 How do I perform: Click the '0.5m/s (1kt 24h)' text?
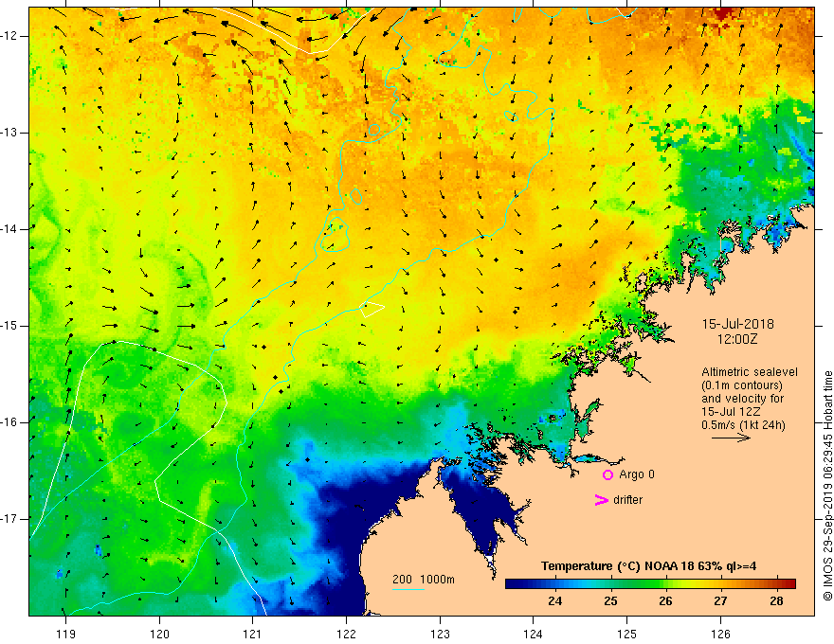(x=743, y=425)
